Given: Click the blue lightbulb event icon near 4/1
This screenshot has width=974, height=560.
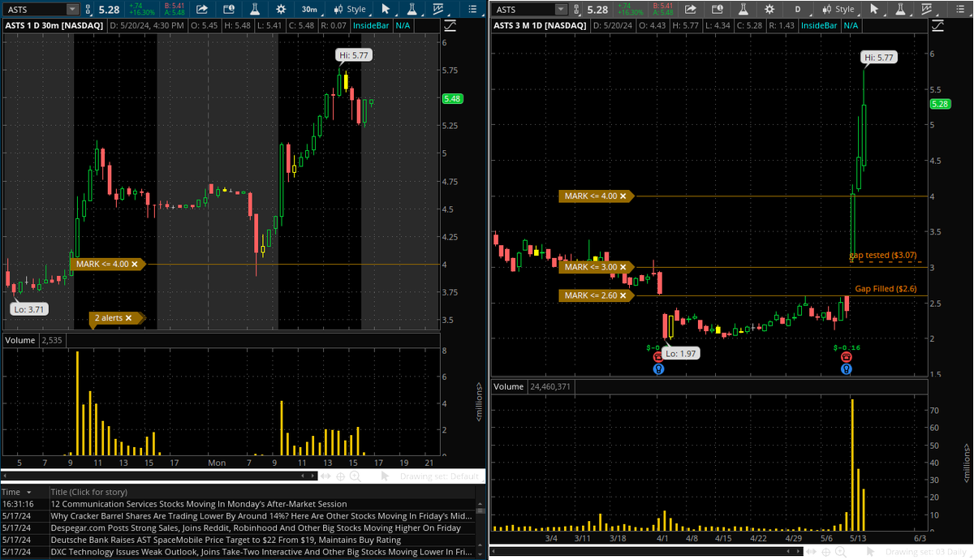Looking at the screenshot, I should click(x=657, y=369).
